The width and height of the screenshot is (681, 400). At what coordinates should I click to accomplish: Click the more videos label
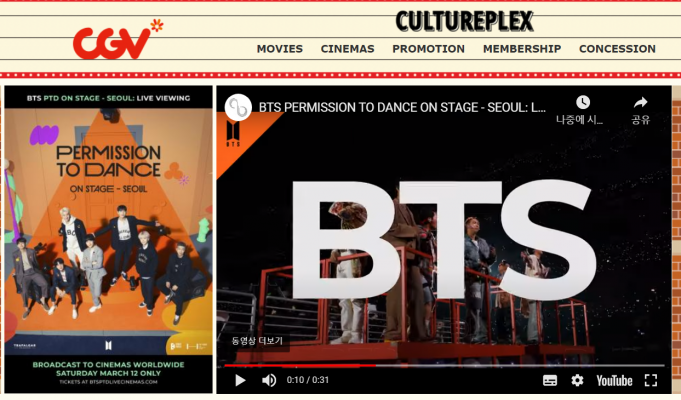pyautogui.click(x=257, y=341)
